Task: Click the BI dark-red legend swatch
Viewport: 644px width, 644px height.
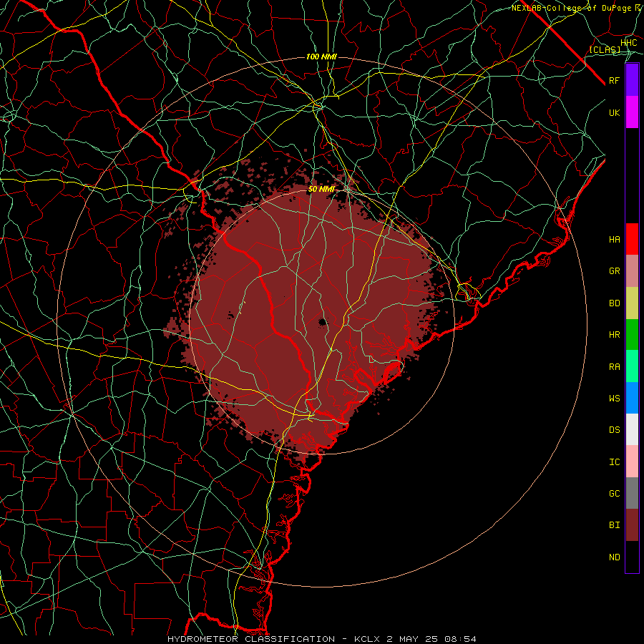Action: pyautogui.click(x=632, y=525)
